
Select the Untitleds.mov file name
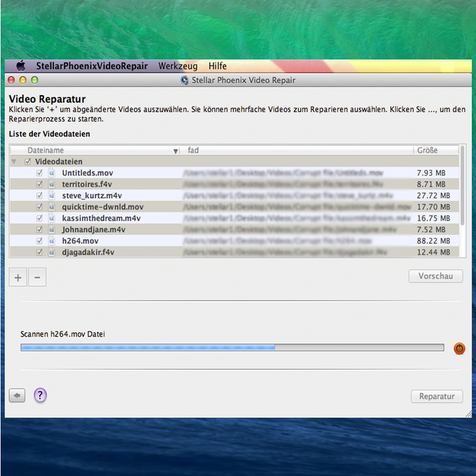pyautogui.click(x=87, y=173)
